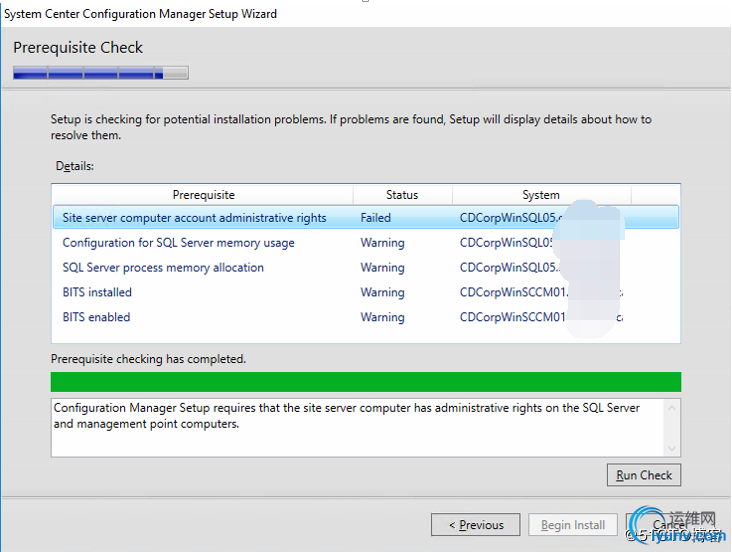Sort by the Status column header
This screenshot has width=732, height=552.
(402, 195)
